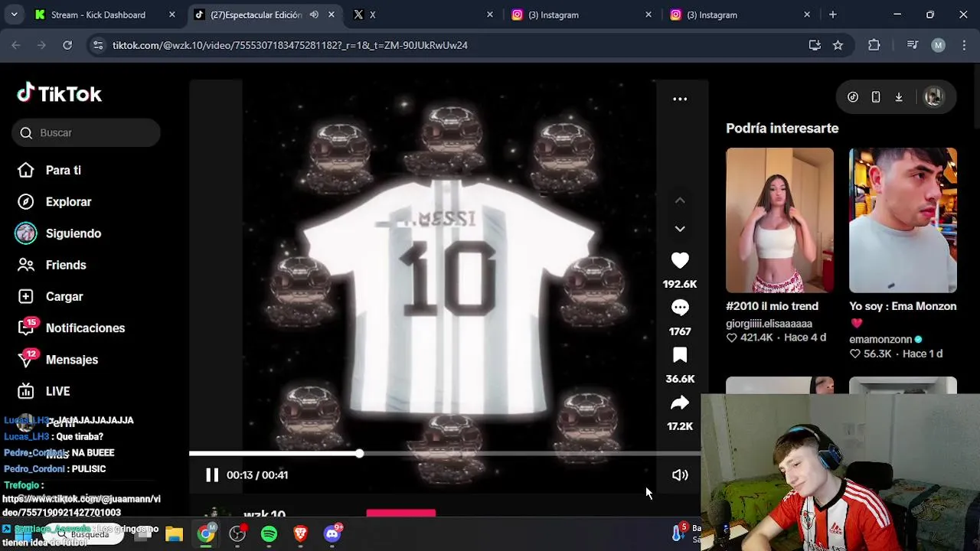
Task: Go to the previous video
Action: pyautogui.click(x=680, y=201)
